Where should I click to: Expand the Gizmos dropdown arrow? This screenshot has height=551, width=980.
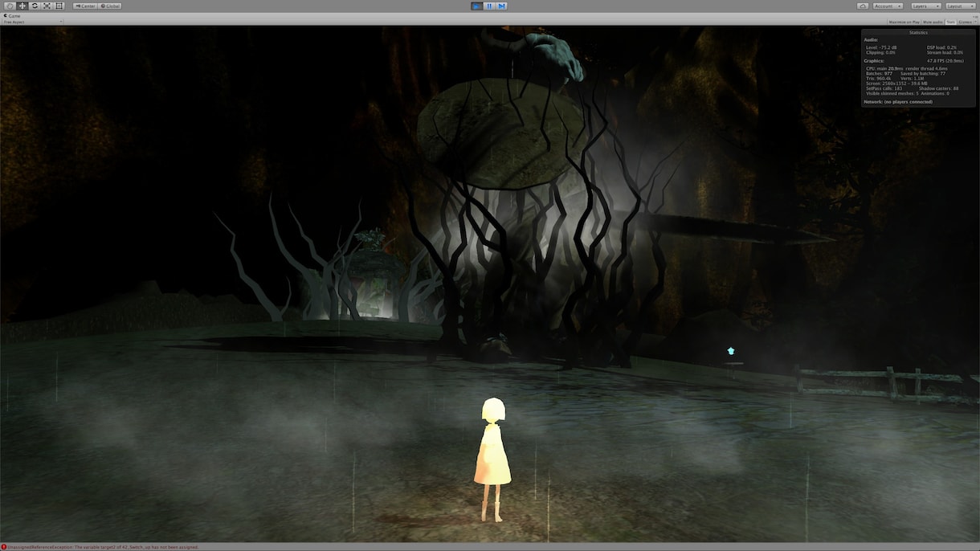(x=975, y=22)
